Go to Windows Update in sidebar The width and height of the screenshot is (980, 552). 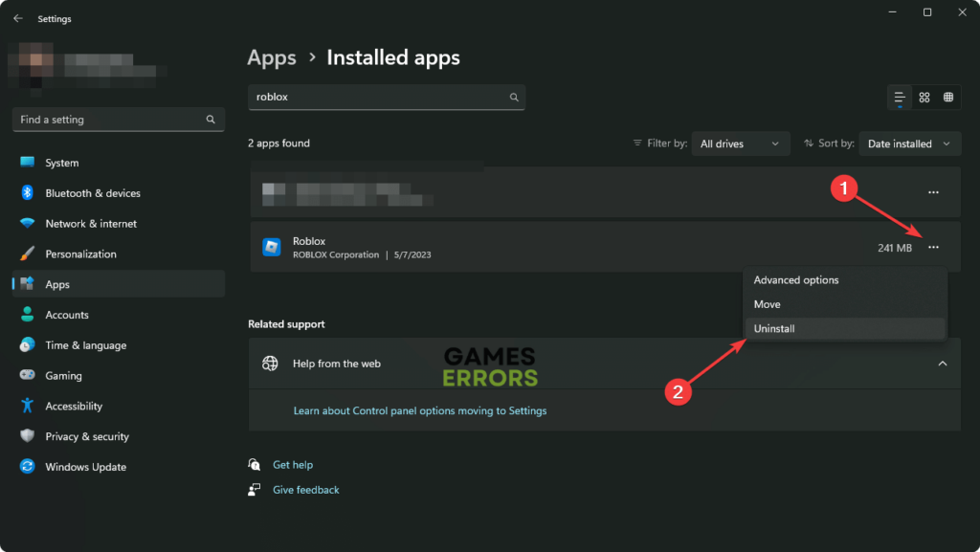click(x=85, y=467)
